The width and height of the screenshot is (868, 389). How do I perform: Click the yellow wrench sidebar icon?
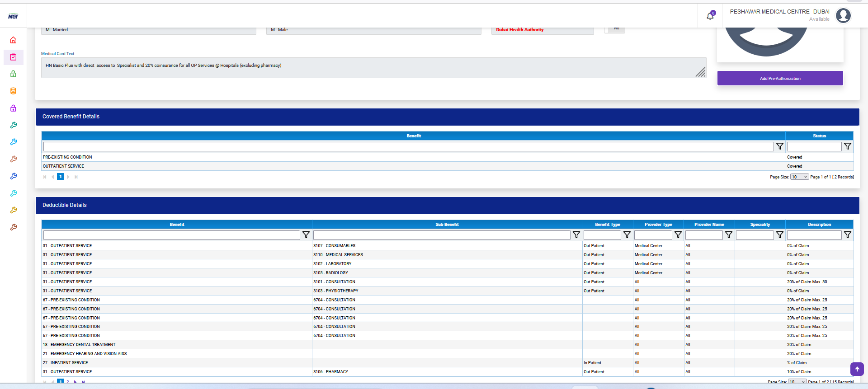[13, 211]
